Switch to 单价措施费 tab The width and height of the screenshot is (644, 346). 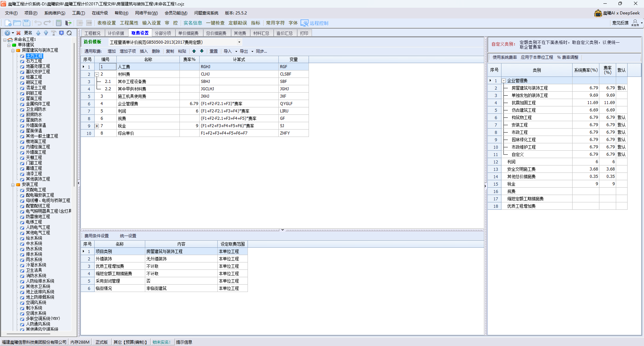tap(189, 33)
